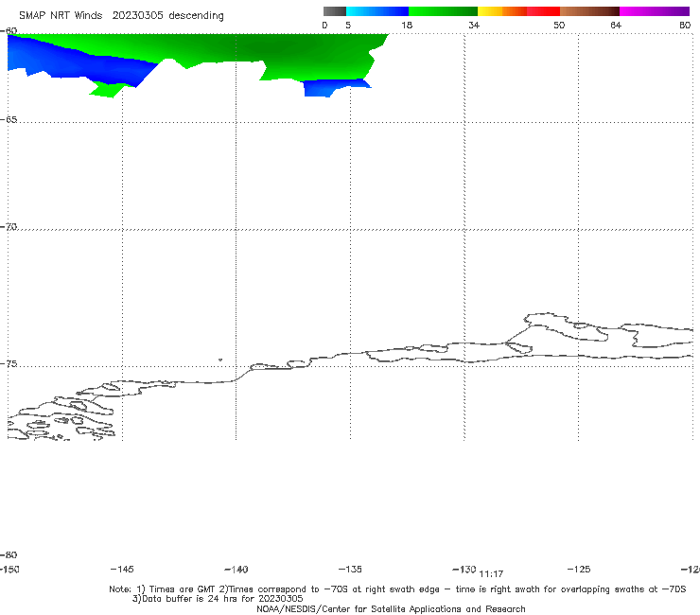Click the longitude label '-125'
Screen dimensions: 700x615
point(579,569)
